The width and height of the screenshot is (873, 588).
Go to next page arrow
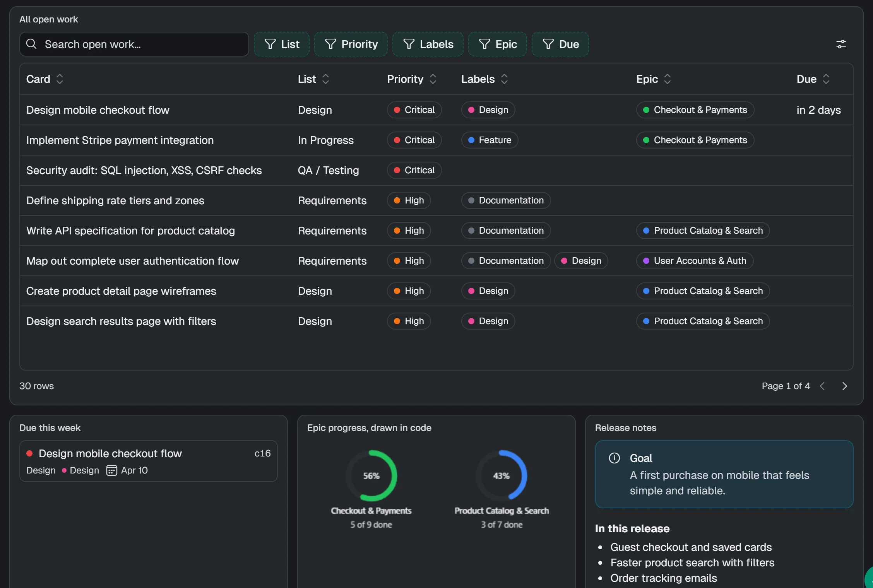click(845, 386)
